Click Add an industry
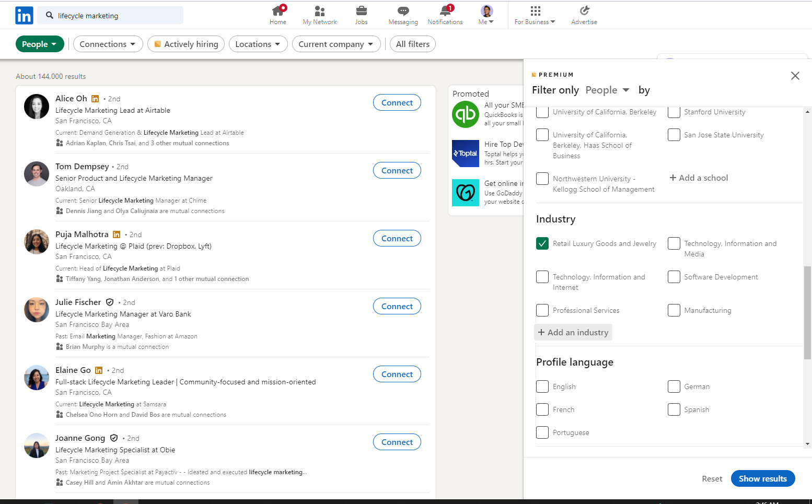Screen dimensions: 812x504 pyautogui.click(x=573, y=332)
